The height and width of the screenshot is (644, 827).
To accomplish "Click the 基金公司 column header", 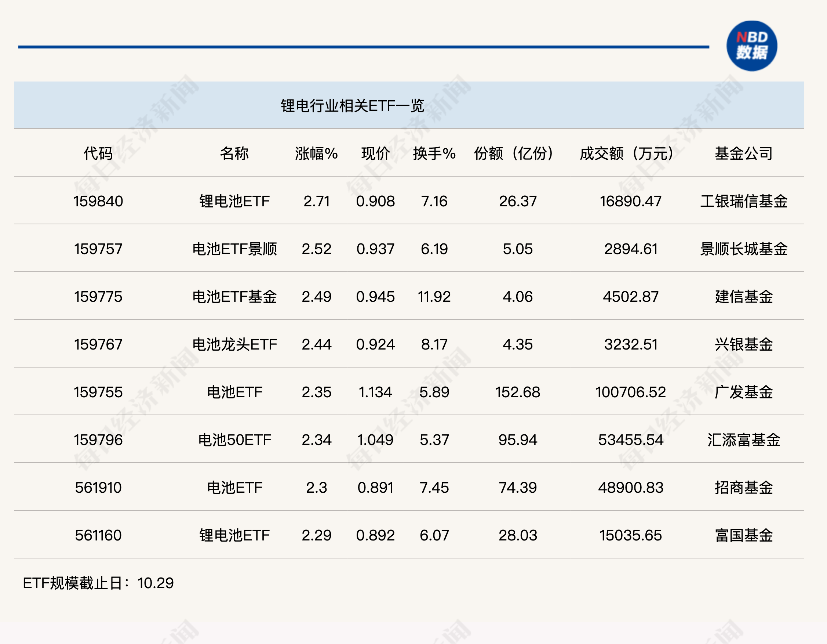I will pos(743,153).
